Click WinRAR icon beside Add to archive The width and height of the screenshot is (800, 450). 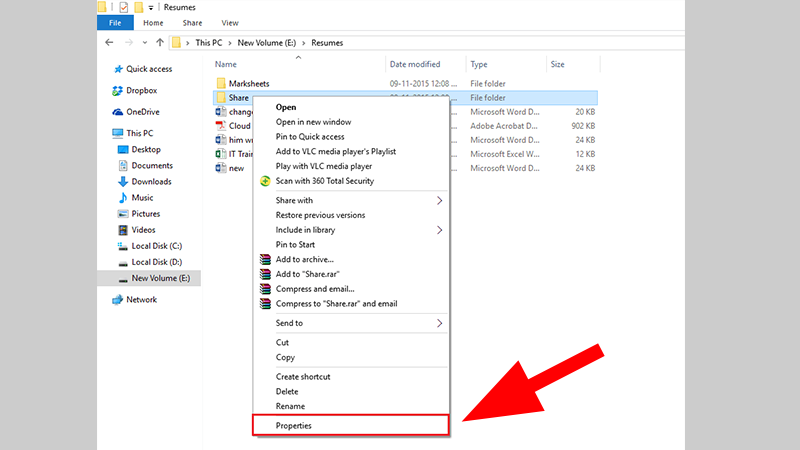coord(265,260)
